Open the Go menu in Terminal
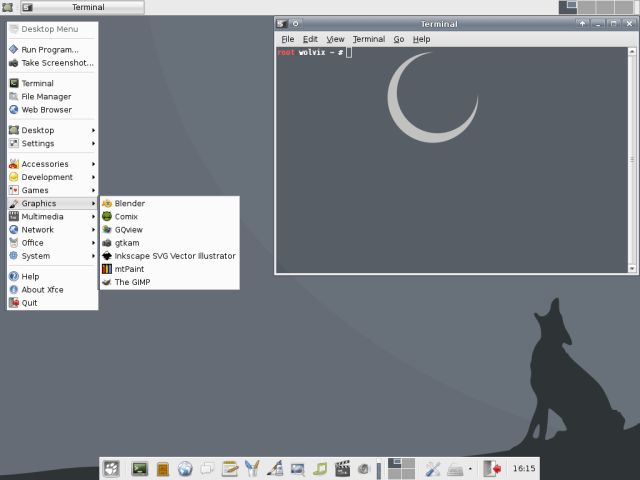Screen dimensions: 640x480 [x=399, y=39]
